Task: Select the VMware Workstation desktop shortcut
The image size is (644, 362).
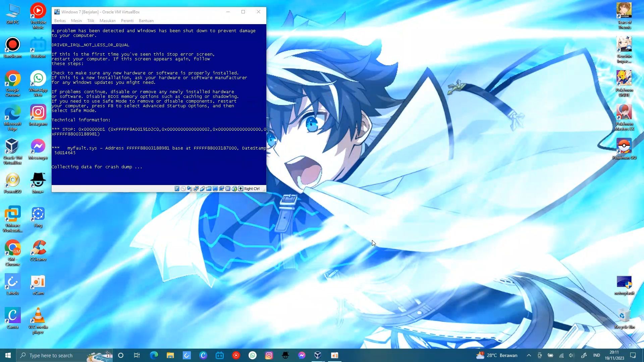Action: (x=12, y=219)
